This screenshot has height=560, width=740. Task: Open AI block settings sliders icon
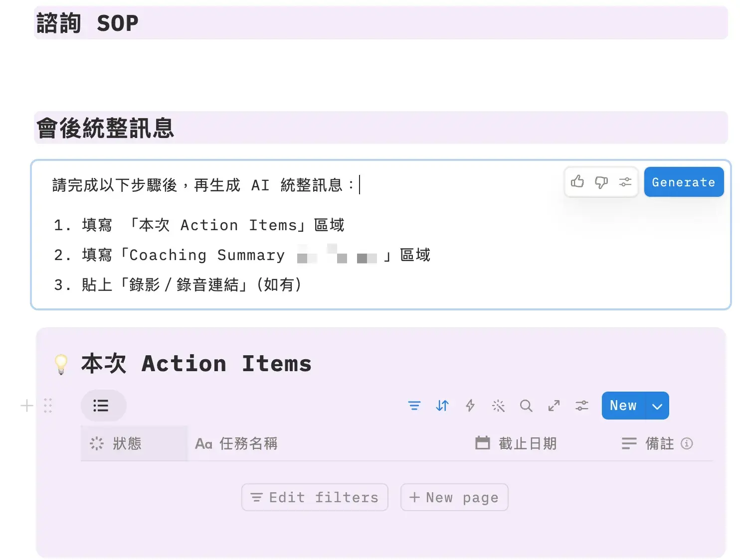625,182
